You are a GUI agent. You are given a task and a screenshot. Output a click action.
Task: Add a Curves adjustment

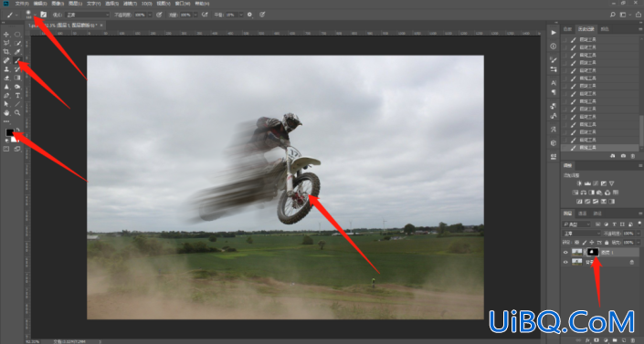pyautogui.click(x=596, y=183)
